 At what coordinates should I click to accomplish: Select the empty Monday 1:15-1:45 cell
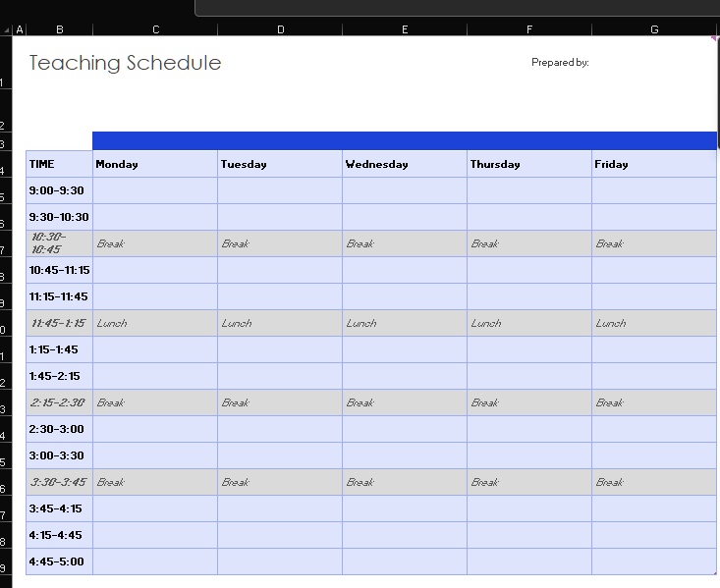(x=155, y=349)
